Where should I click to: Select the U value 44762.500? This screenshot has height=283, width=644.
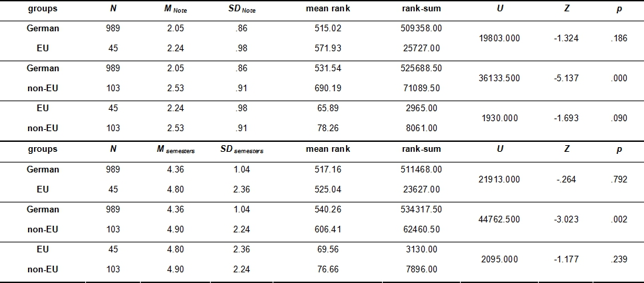click(x=499, y=219)
